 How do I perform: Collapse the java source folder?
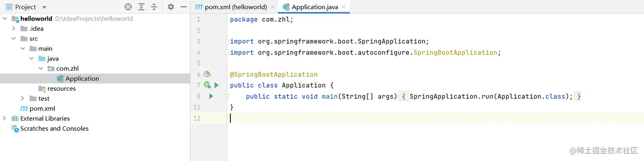32,58
